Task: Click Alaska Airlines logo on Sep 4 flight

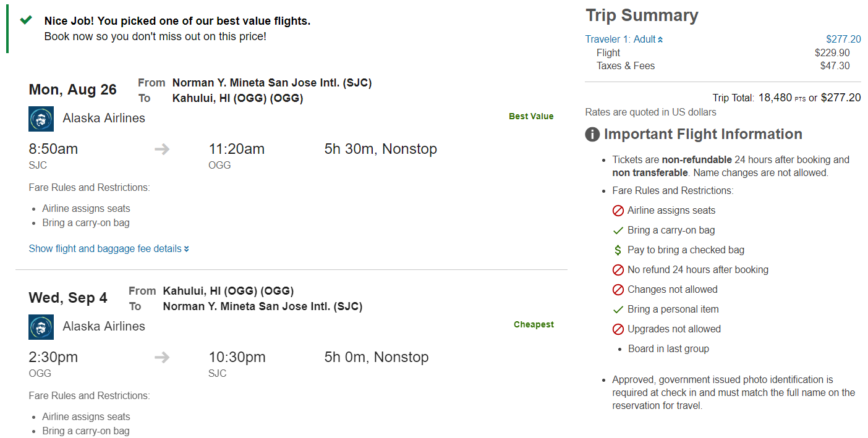Action: (41, 327)
